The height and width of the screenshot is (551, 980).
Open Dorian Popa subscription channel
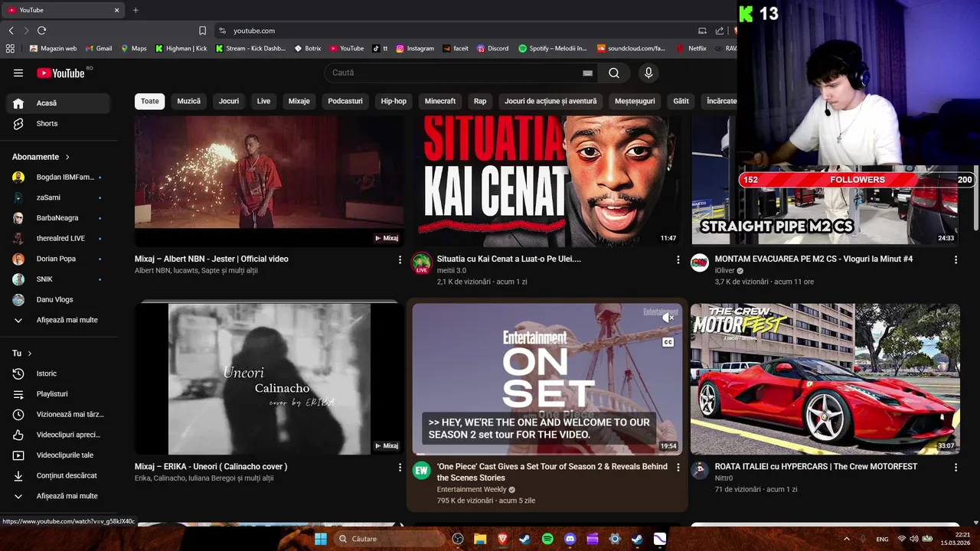click(x=58, y=259)
